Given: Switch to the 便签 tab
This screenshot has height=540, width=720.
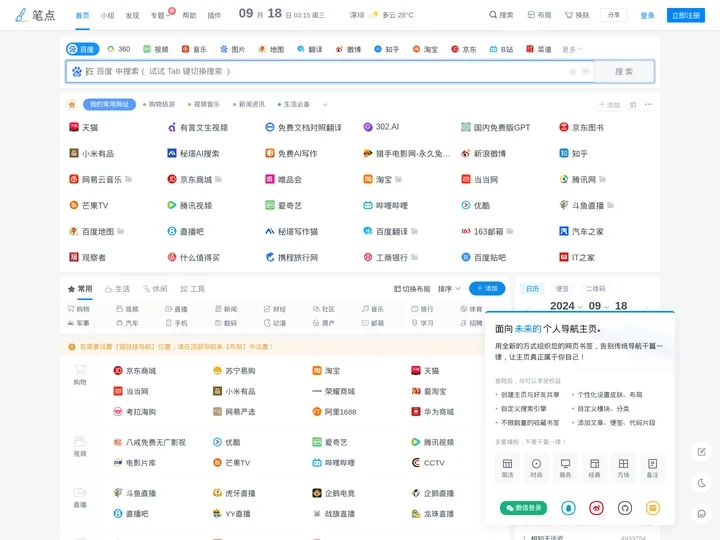Looking at the screenshot, I should (562, 289).
